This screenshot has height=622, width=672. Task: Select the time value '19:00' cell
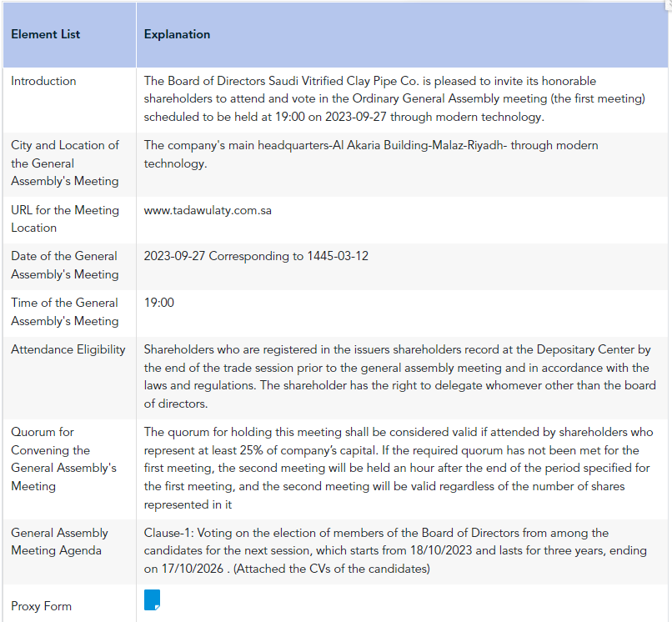[159, 303]
